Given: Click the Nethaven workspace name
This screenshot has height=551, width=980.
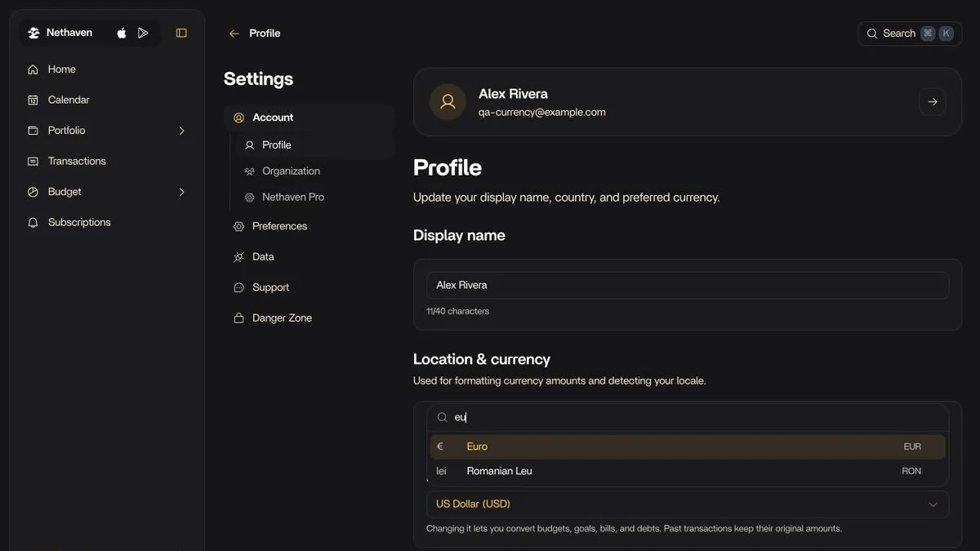Looking at the screenshot, I should point(69,33).
